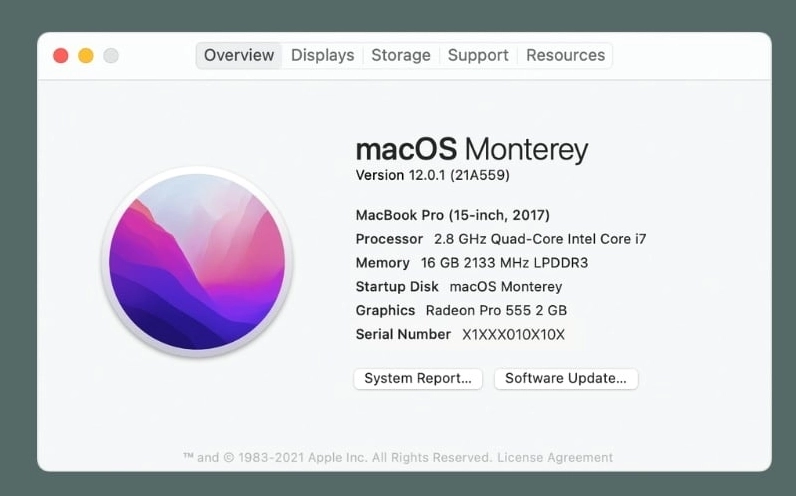Open the Storage tab

(x=401, y=55)
